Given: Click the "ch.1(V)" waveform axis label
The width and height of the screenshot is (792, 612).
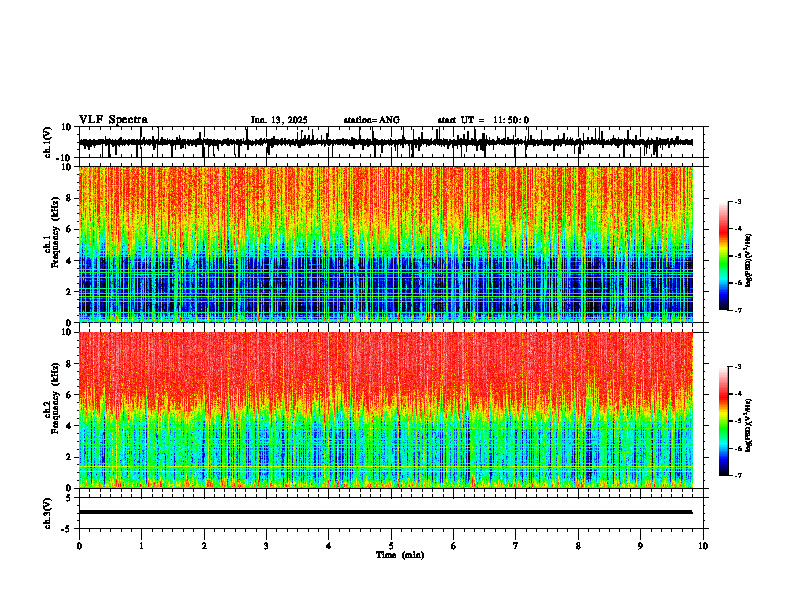Looking at the screenshot, I should [48, 142].
